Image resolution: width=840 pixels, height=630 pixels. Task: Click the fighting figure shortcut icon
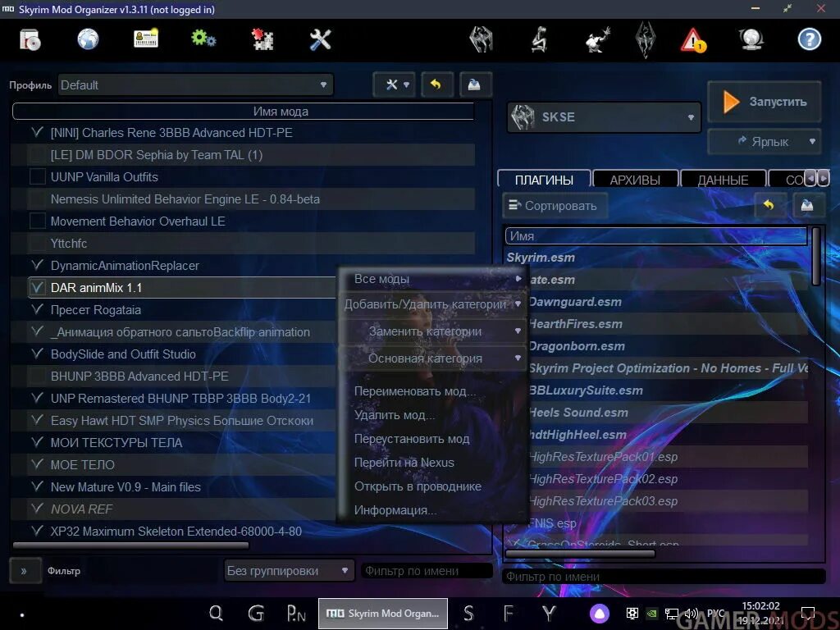click(x=598, y=40)
